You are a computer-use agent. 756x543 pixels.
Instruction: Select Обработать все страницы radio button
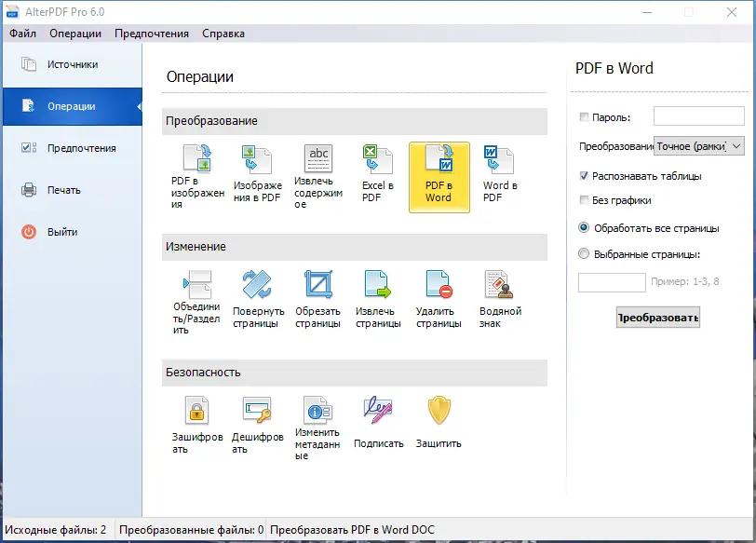click(584, 227)
